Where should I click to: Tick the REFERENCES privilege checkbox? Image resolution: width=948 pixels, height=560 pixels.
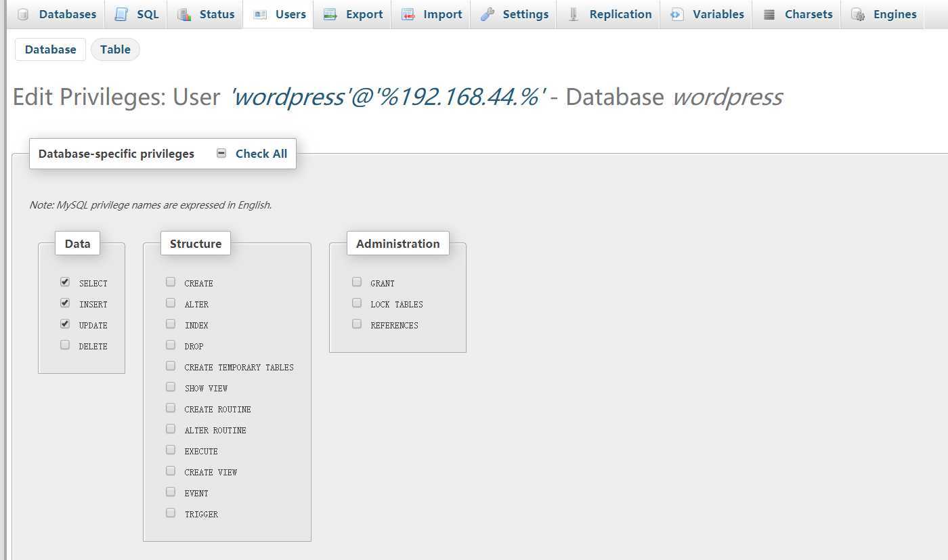point(357,324)
